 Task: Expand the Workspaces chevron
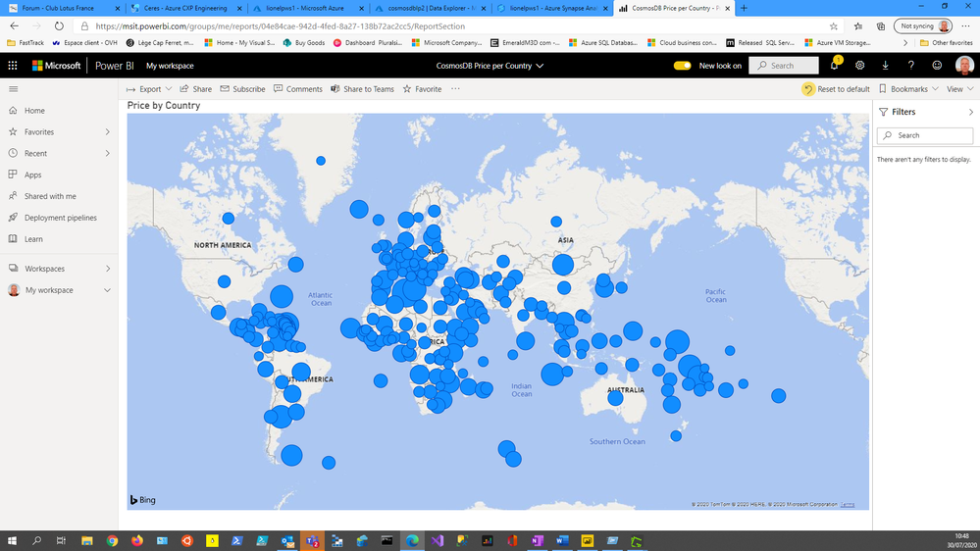108,269
